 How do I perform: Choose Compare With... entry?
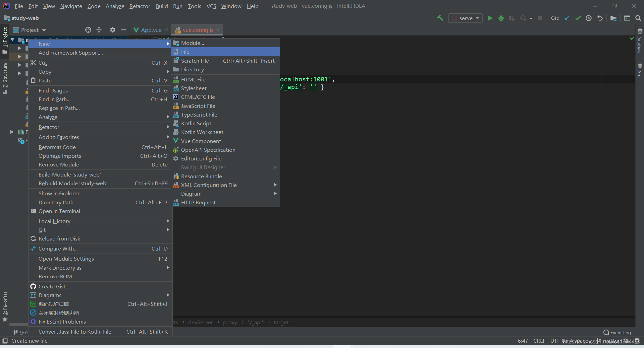pyautogui.click(x=100, y=249)
